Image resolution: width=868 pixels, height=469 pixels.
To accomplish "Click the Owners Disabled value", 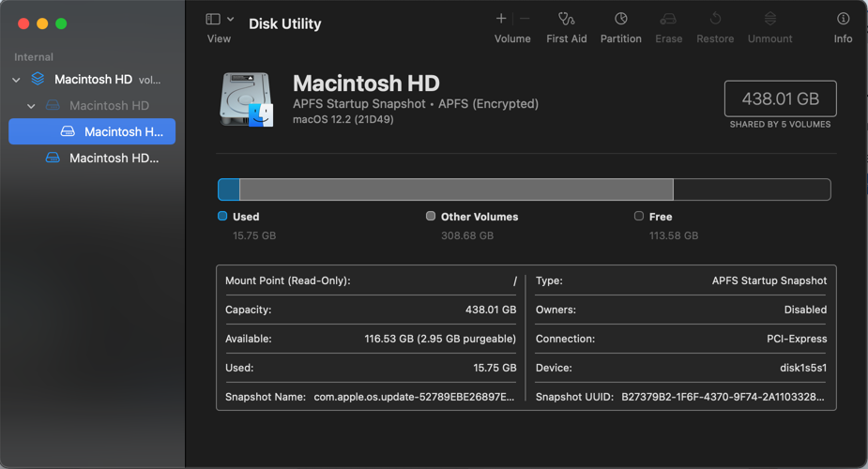I will [x=805, y=310].
